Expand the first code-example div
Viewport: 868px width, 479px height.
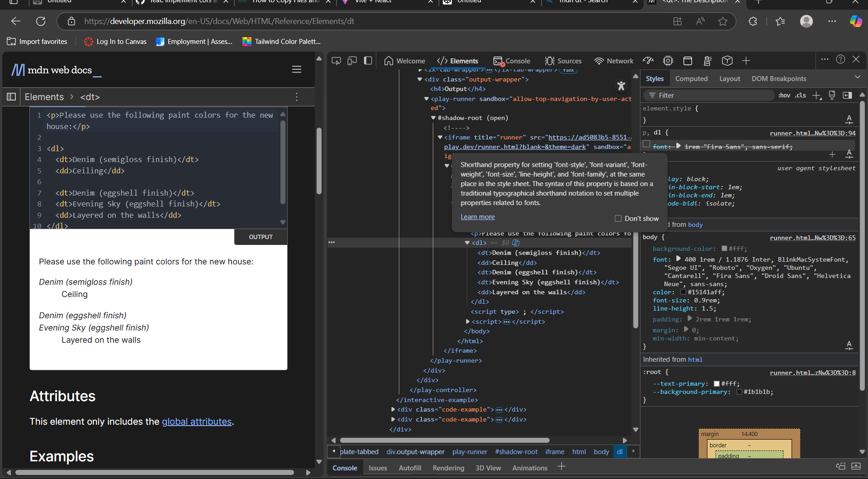(393, 409)
